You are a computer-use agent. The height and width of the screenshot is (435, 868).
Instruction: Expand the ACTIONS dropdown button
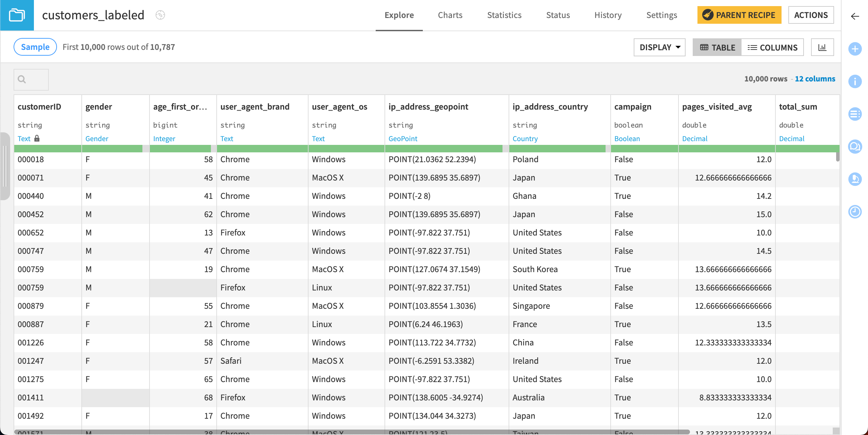point(811,15)
